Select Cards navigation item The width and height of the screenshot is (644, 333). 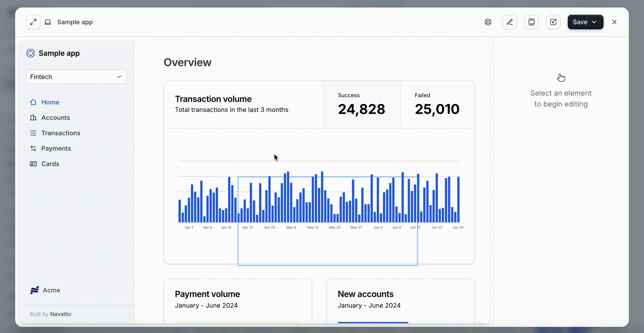(x=50, y=164)
